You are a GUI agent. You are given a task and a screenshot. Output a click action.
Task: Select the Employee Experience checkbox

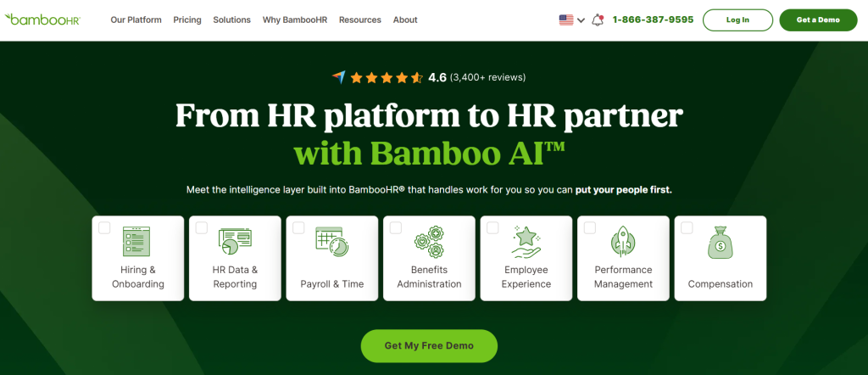pos(492,227)
